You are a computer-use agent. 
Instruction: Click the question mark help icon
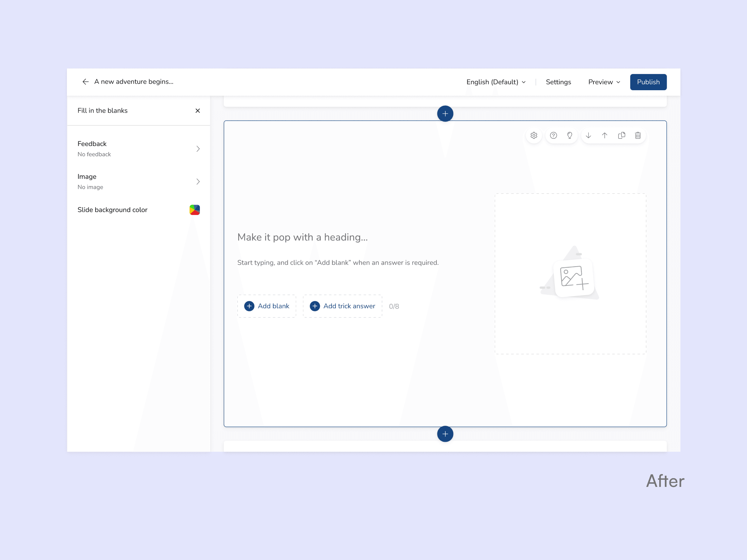[x=553, y=135]
